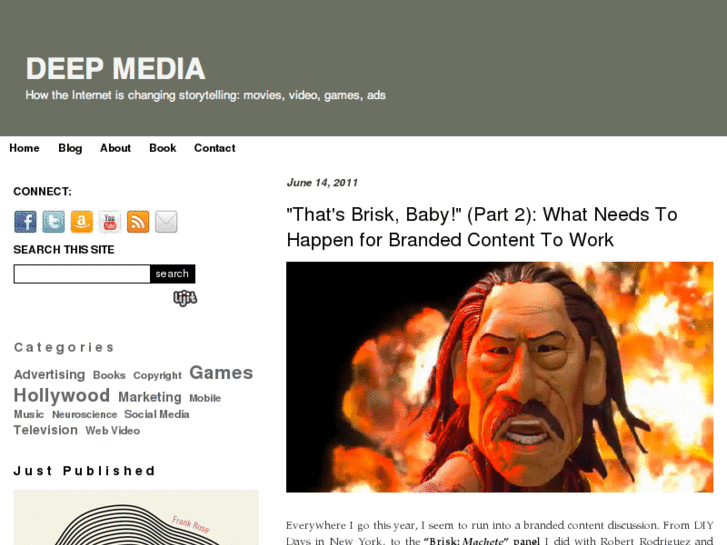Open the Facebook connect icon

pos(25,221)
